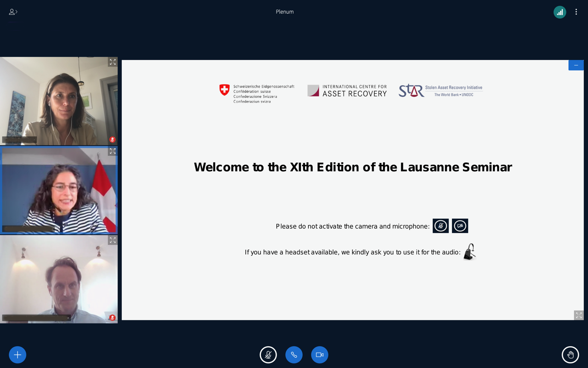Open the participants list icon
The width and height of the screenshot is (588, 368).
point(12,12)
